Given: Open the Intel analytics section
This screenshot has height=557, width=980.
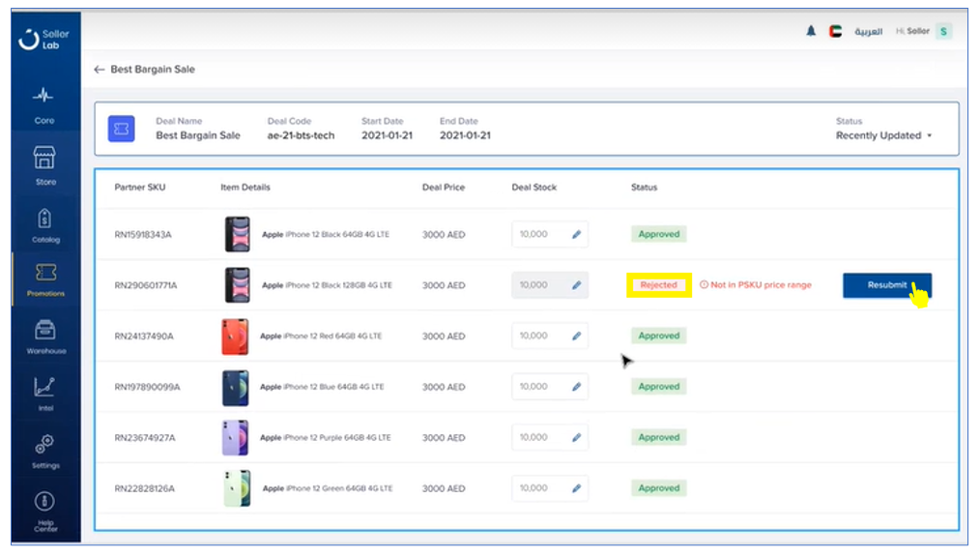Looking at the screenshot, I should point(45,394).
